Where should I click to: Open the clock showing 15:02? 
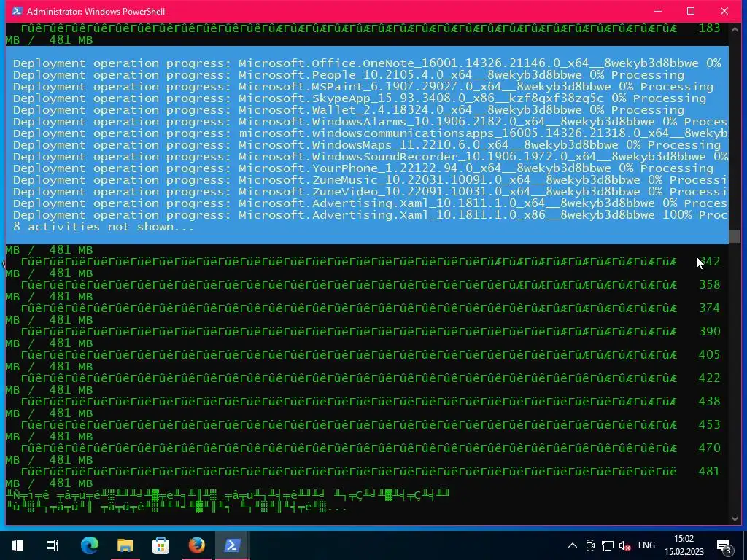point(684,545)
